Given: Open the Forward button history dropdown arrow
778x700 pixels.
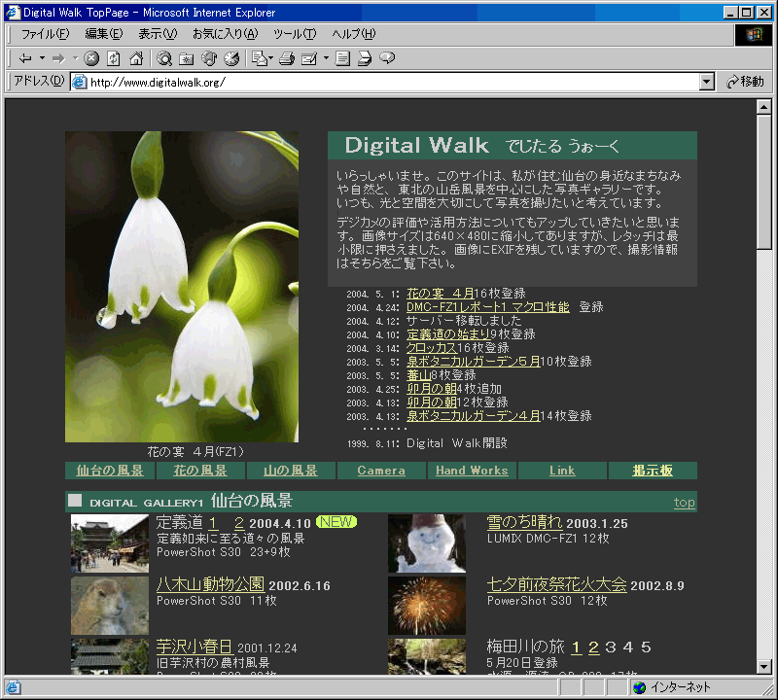Looking at the screenshot, I should [x=76, y=58].
